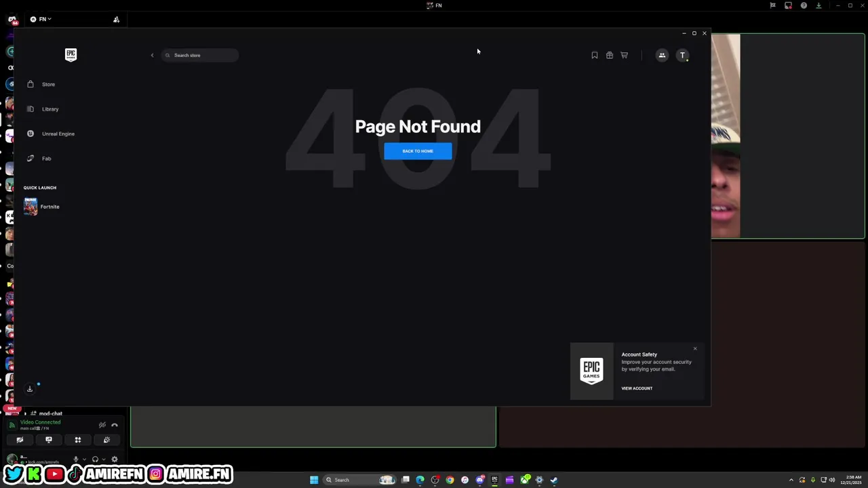
Task: Click the webcam video tile in Discord
Action: tap(788, 136)
